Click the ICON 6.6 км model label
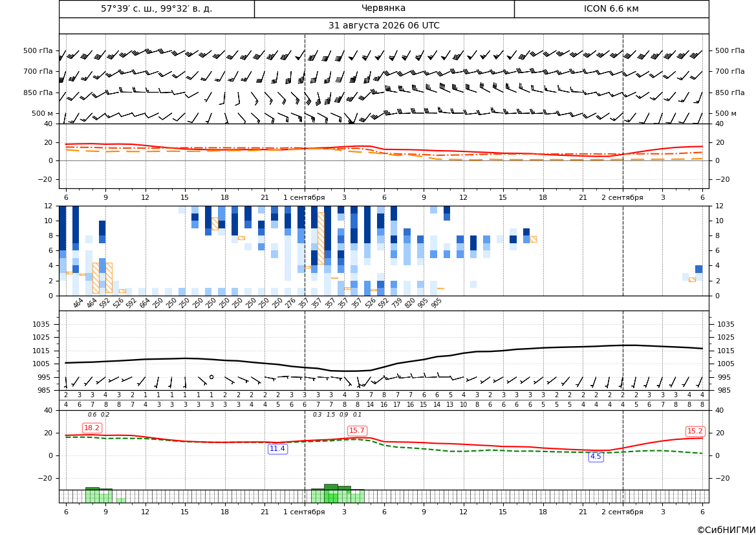The width and height of the screenshot is (756, 535). pyautogui.click(x=611, y=8)
